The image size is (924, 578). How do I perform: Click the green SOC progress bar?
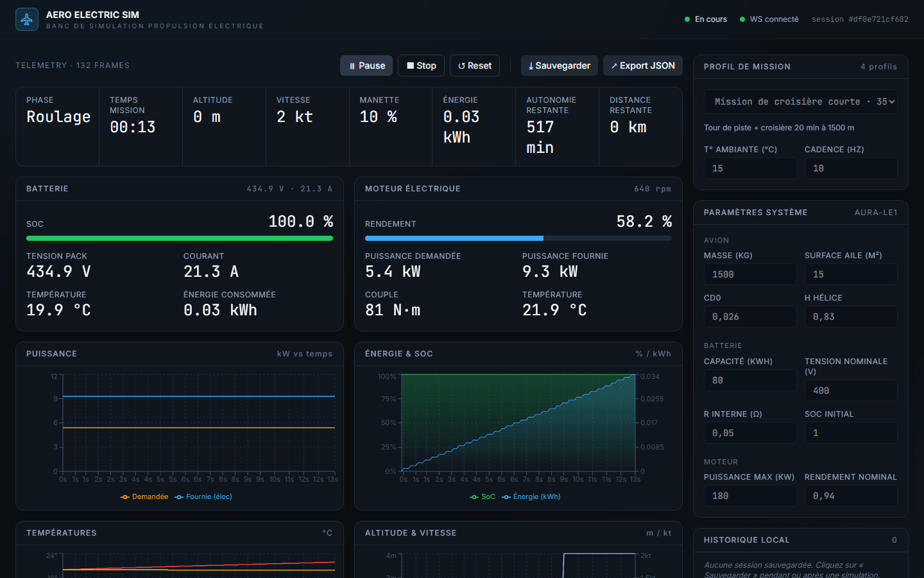tap(180, 238)
